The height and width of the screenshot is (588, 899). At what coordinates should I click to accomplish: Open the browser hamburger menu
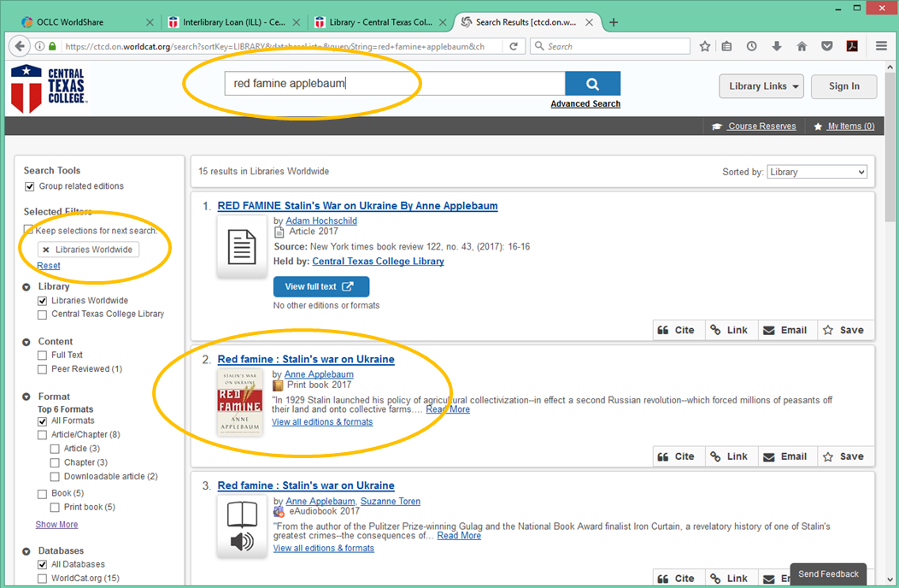(x=881, y=46)
